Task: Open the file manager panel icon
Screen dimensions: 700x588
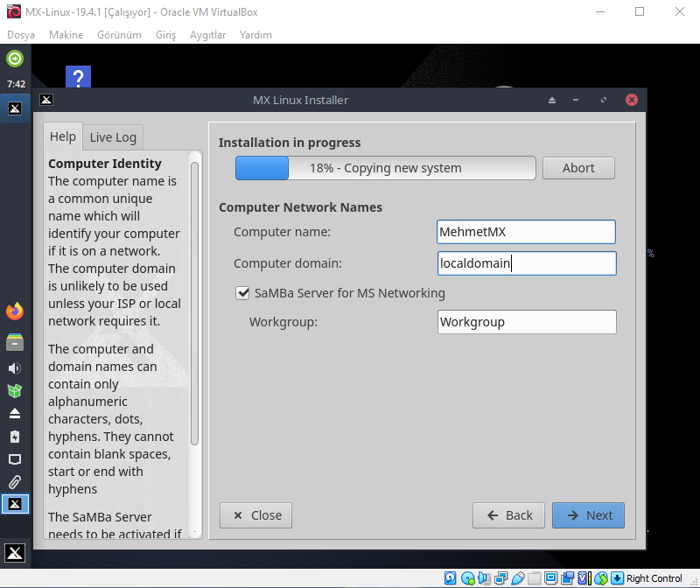Action: click(x=15, y=342)
